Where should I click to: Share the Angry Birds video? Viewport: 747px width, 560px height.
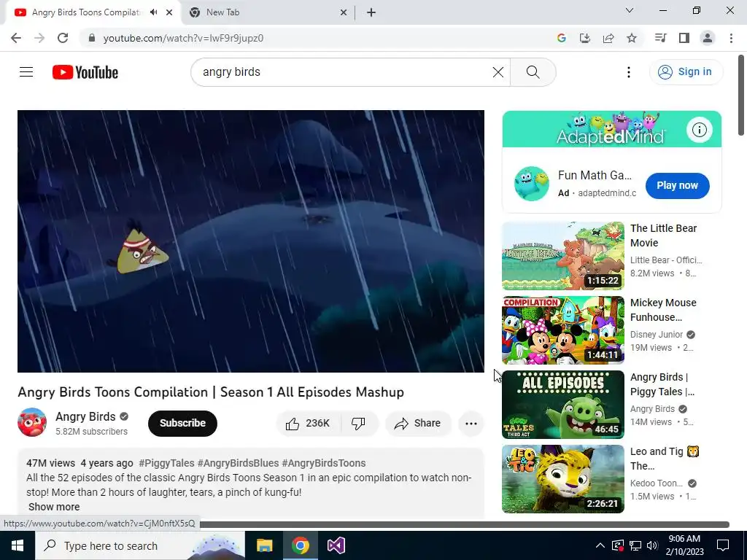418,424
